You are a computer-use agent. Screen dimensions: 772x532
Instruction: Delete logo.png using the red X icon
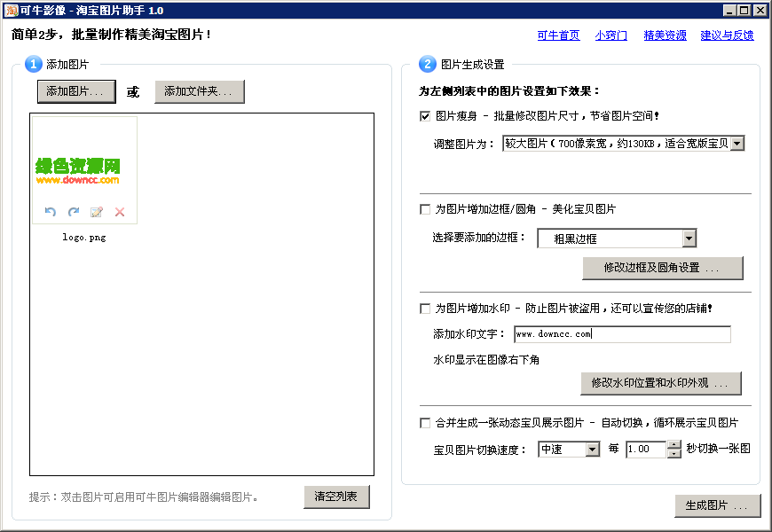click(x=118, y=212)
